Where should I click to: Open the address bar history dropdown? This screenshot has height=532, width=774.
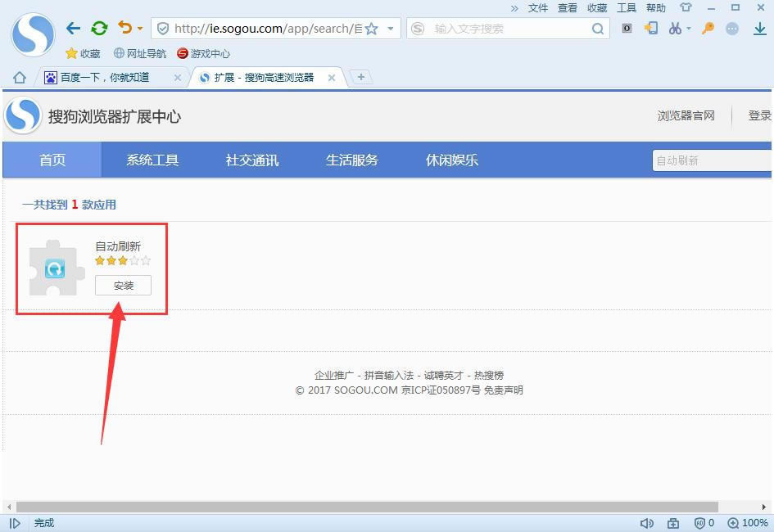pyautogui.click(x=391, y=29)
